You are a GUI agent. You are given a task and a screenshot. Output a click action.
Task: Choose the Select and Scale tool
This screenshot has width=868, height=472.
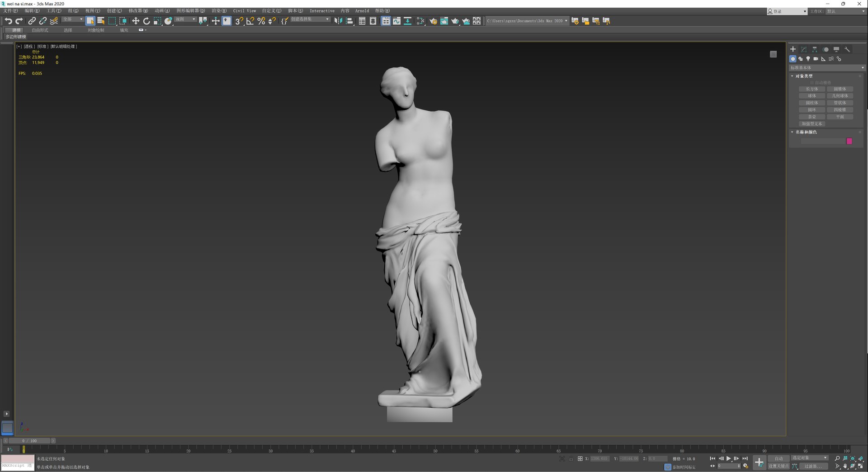click(x=157, y=21)
